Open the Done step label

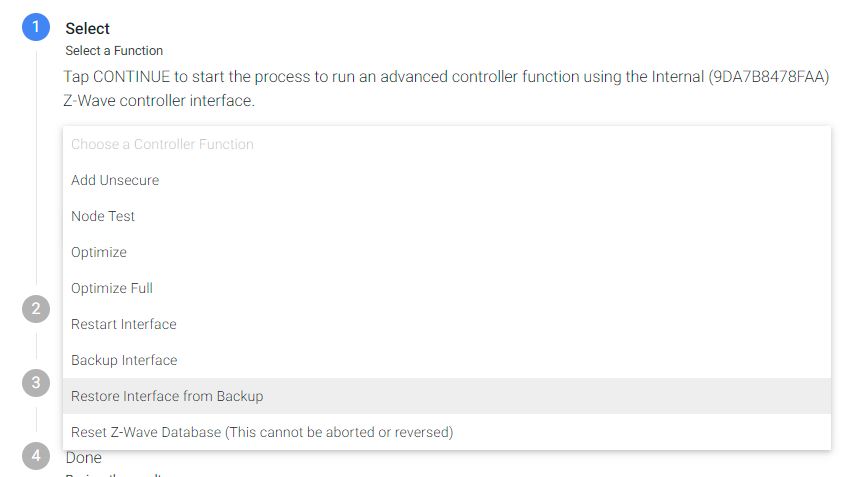coord(83,458)
